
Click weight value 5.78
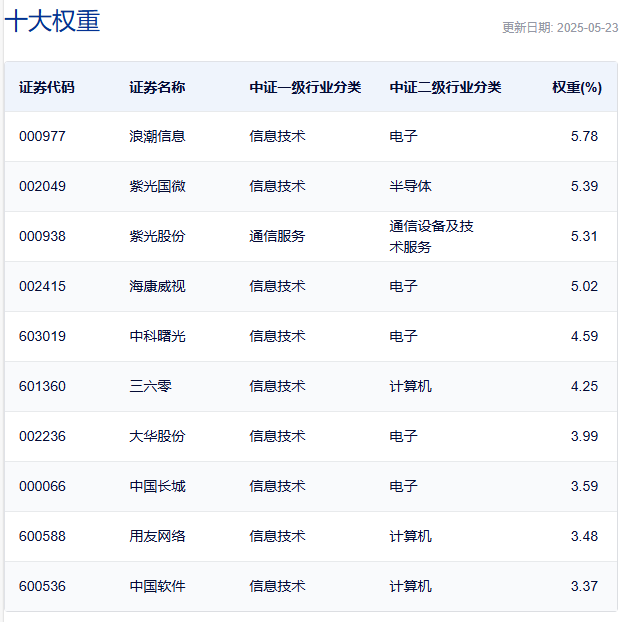coord(584,136)
